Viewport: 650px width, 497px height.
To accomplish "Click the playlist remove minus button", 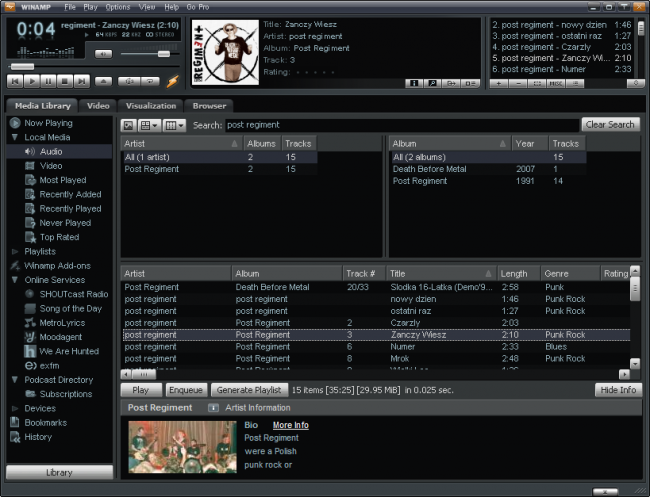I will [x=518, y=83].
